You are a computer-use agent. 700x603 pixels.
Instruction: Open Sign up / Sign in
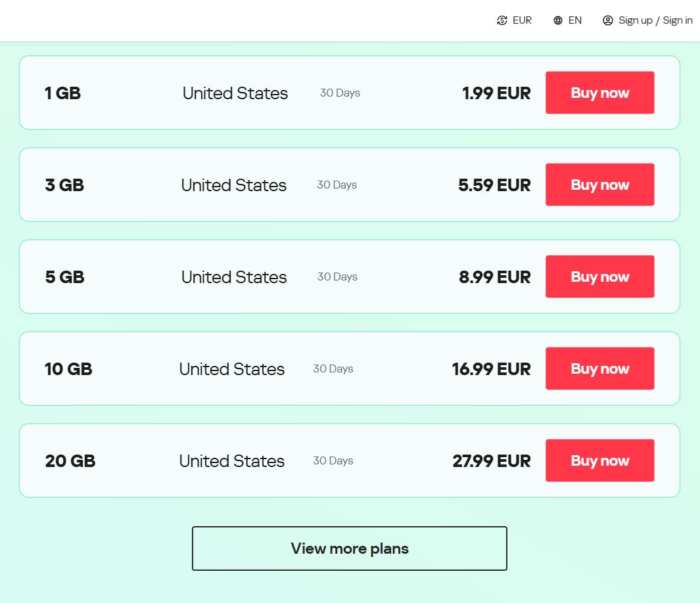click(x=655, y=20)
